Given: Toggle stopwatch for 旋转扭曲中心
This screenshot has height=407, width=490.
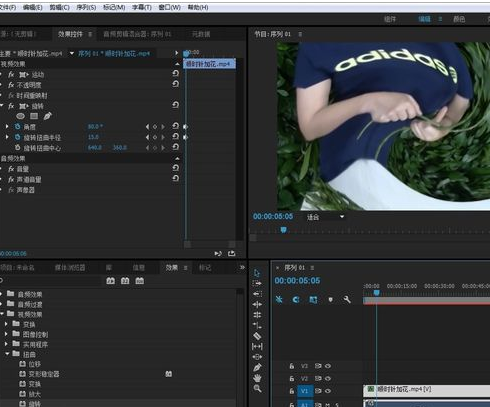Looking at the screenshot, I should coord(17,147).
